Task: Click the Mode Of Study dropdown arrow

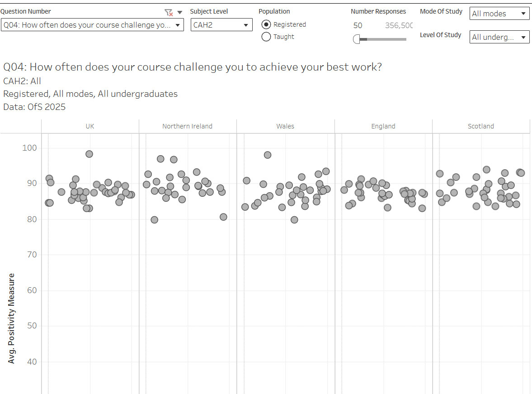Action: [523, 14]
